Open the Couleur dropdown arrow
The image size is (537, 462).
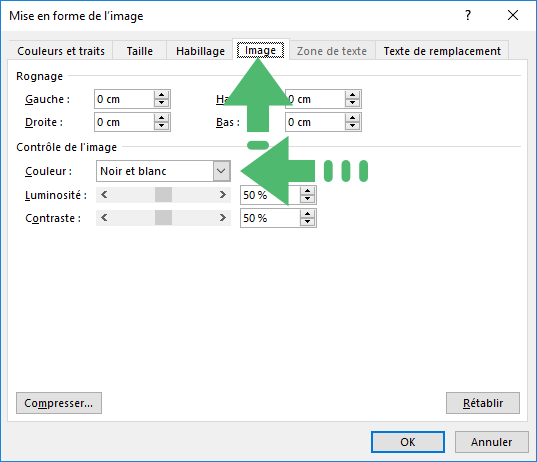[221, 171]
